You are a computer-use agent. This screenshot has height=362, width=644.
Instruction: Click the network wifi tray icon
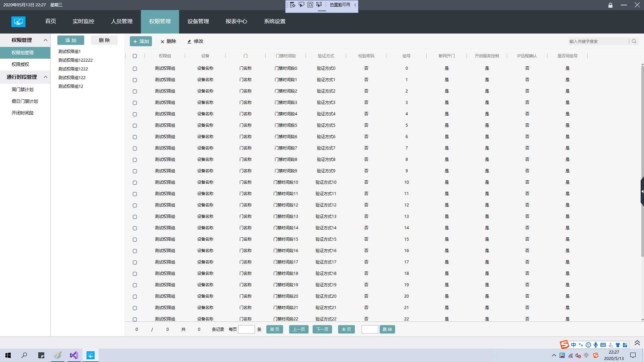pyautogui.click(x=570, y=355)
